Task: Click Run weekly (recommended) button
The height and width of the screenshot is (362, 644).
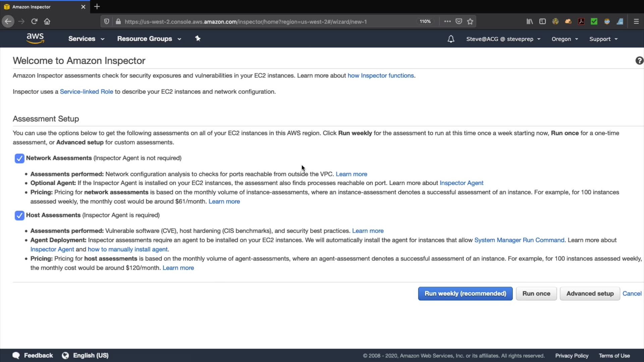Action: pos(465,294)
